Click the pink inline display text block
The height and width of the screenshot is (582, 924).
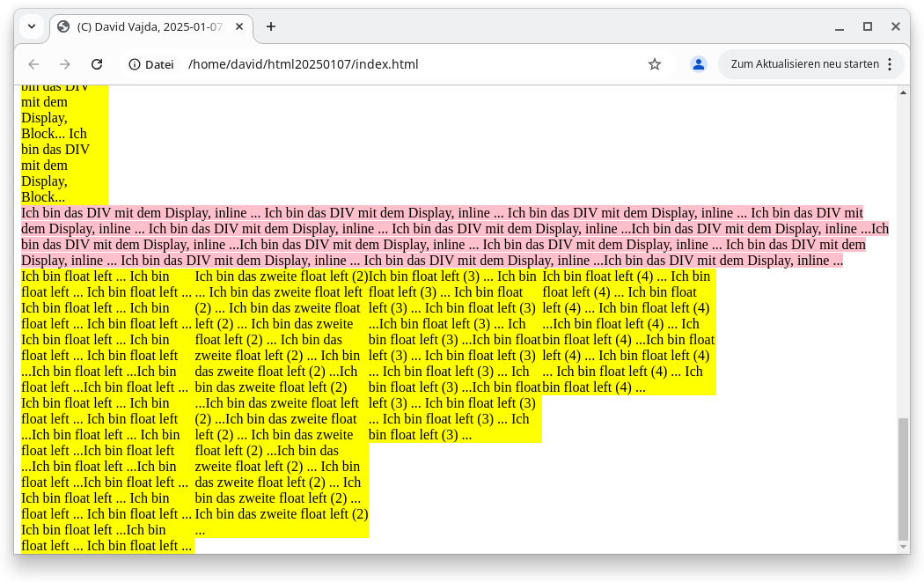[x=440, y=236]
